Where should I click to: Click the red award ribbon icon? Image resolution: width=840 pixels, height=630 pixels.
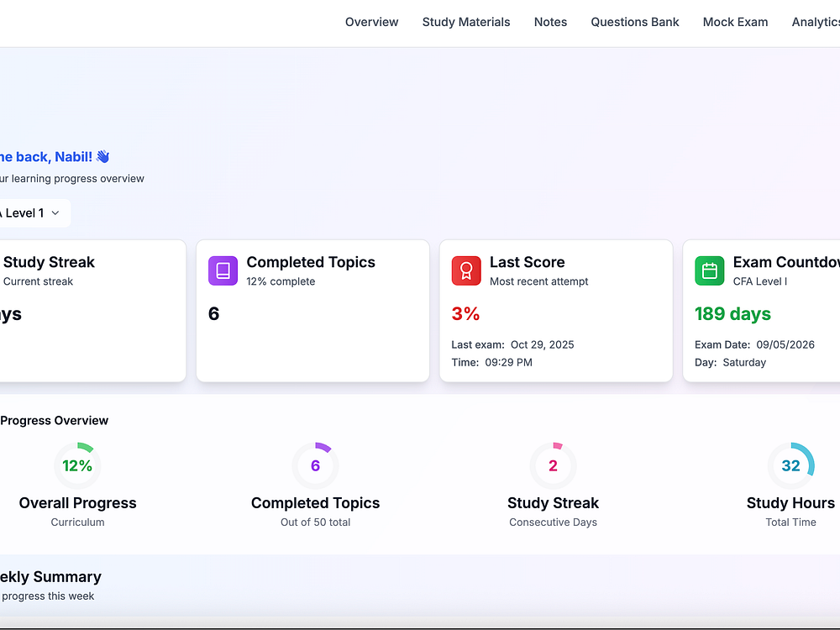466,270
